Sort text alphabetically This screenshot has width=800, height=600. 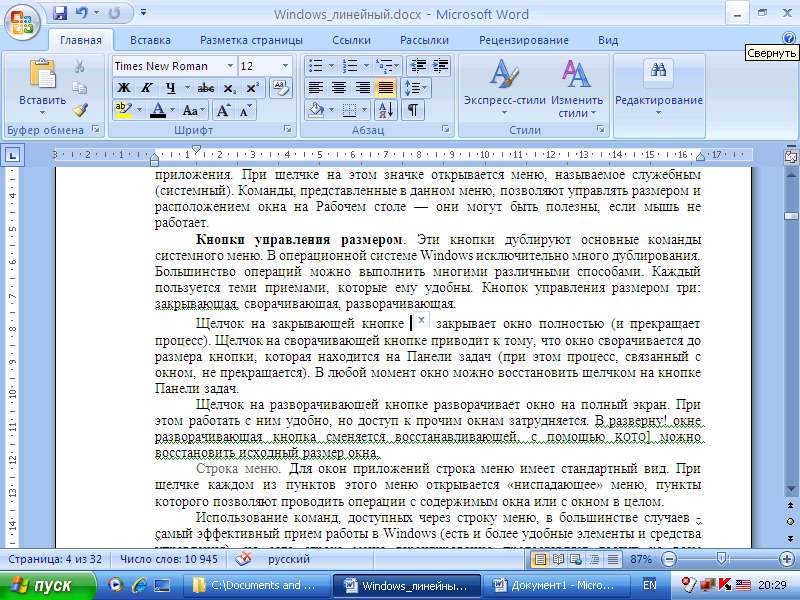point(386,110)
